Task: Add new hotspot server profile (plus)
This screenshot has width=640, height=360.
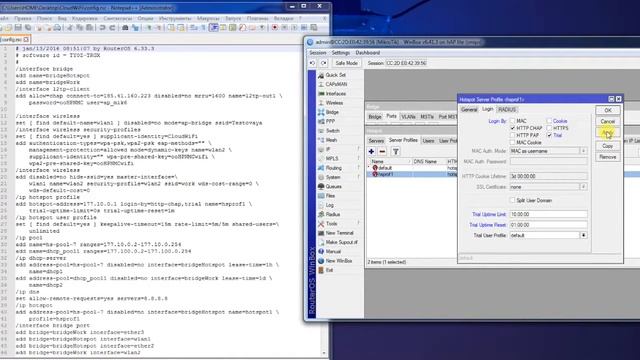Action: [371, 152]
